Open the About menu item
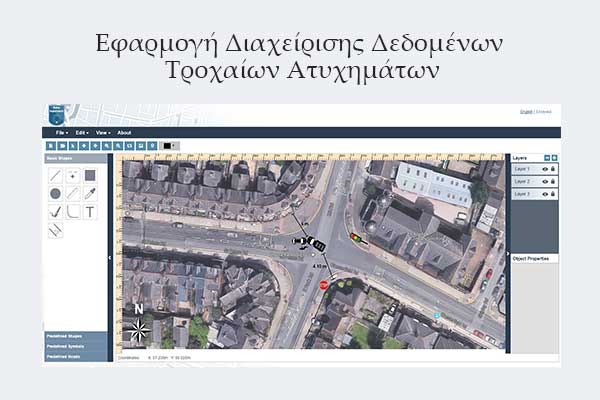The image size is (600, 400). (x=124, y=133)
